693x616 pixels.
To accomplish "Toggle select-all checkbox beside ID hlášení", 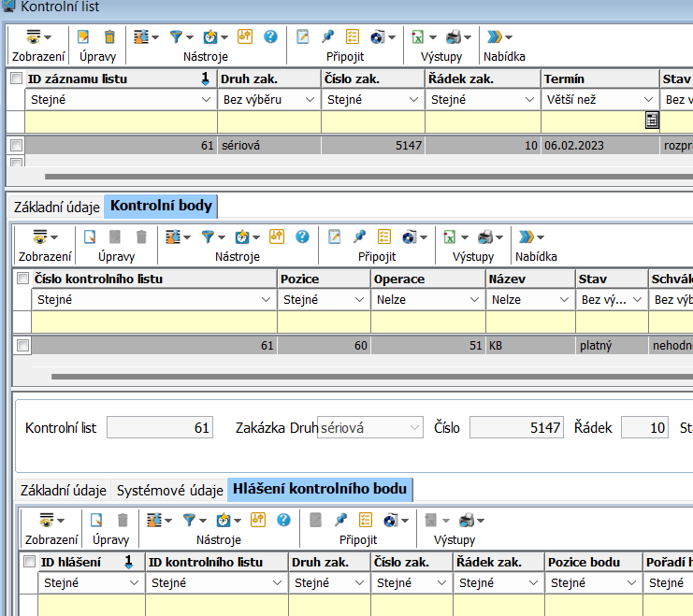I will coord(28,562).
